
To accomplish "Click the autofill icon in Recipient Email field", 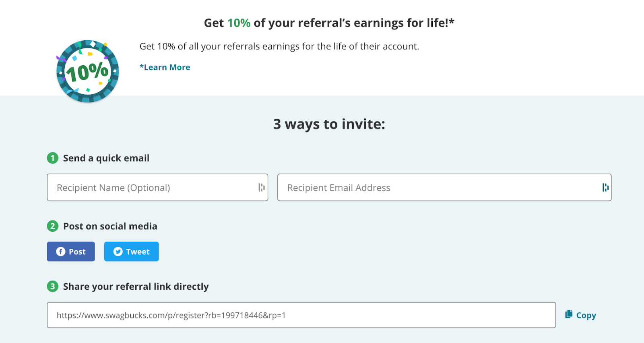I will coord(605,187).
